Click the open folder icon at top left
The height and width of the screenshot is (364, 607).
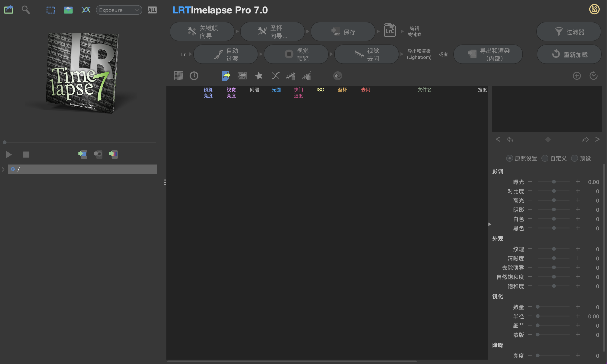coord(9,10)
